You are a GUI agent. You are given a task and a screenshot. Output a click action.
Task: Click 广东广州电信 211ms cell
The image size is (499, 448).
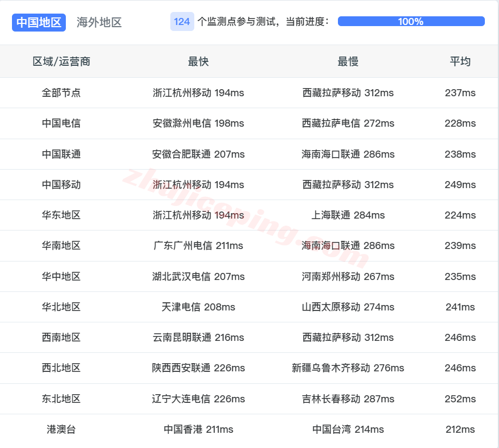click(x=198, y=246)
